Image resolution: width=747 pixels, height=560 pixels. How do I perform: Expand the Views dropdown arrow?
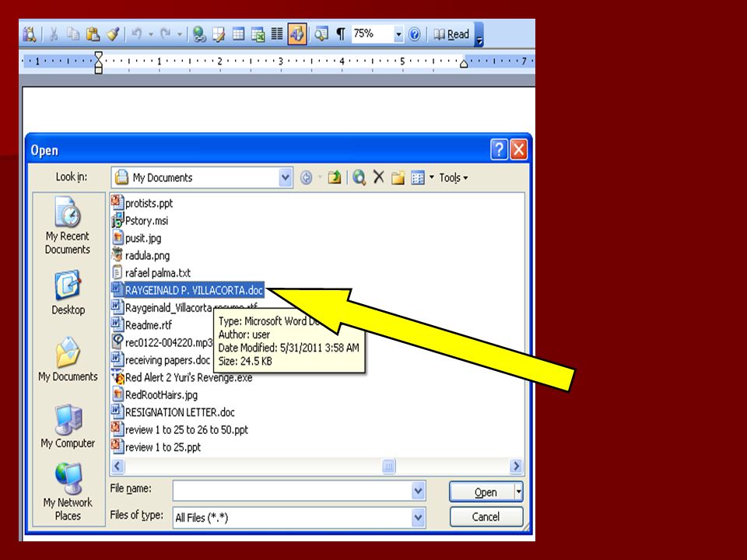[x=432, y=177]
